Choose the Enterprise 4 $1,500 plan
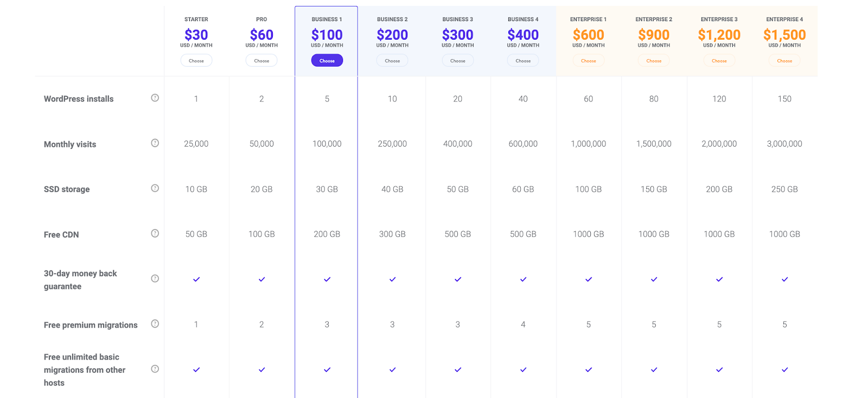Viewport: 868px width, 398px height. click(784, 61)
